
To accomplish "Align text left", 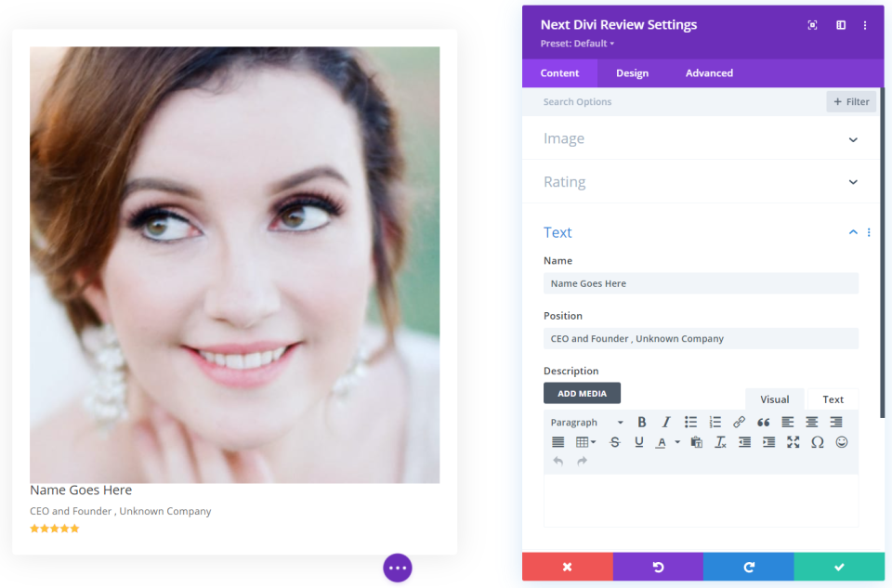I will point(788,422).
